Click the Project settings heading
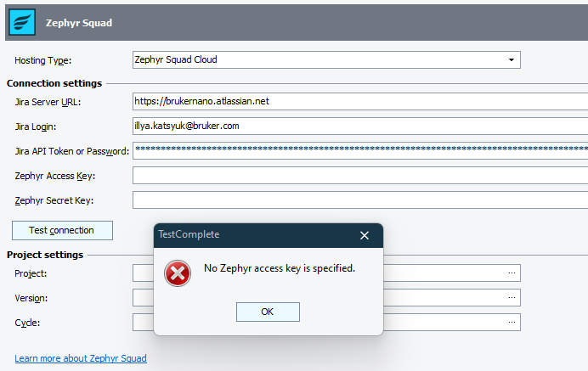This screenshot has width=588, height=371. coord(45,255)
